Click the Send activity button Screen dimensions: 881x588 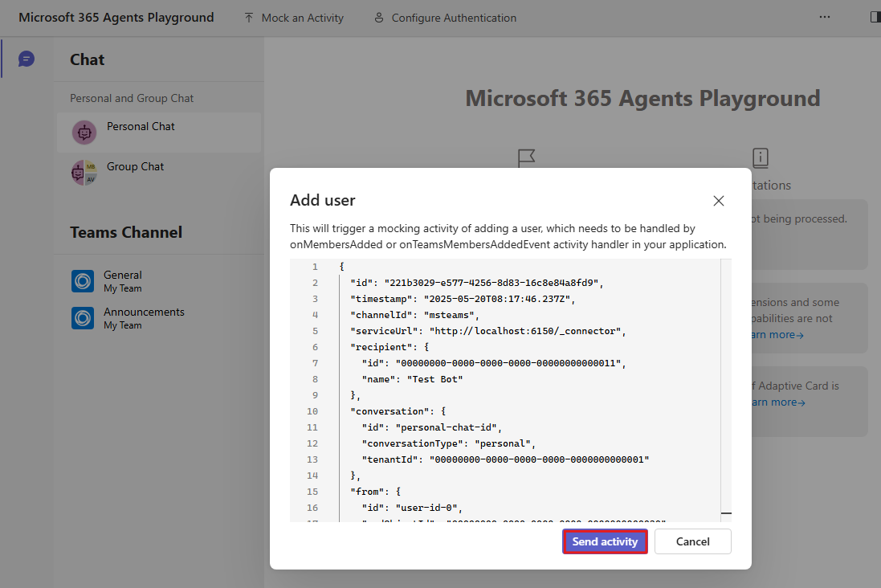click(x=605, y=541)
